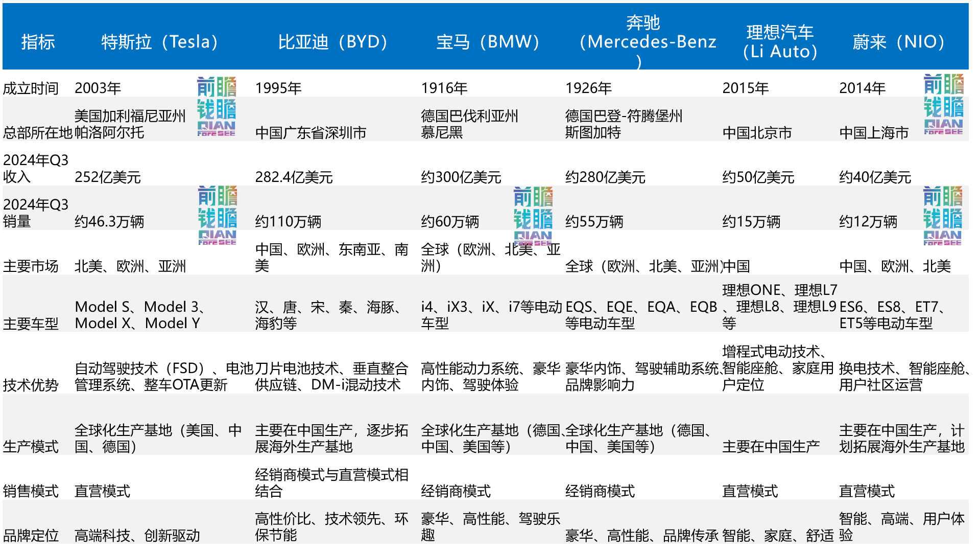Click the 约12万辆 cell

click(868, 222)
